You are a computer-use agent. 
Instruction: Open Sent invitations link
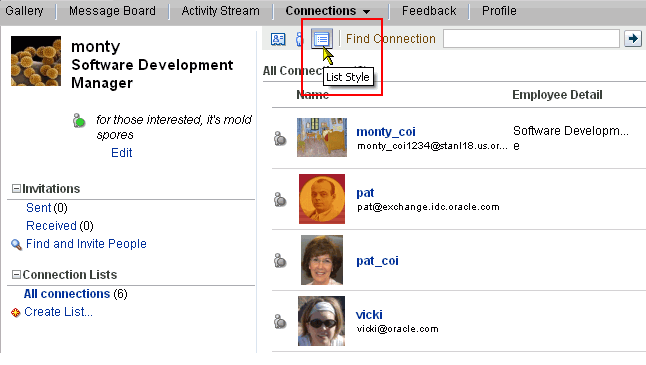[x=39, y=208]
